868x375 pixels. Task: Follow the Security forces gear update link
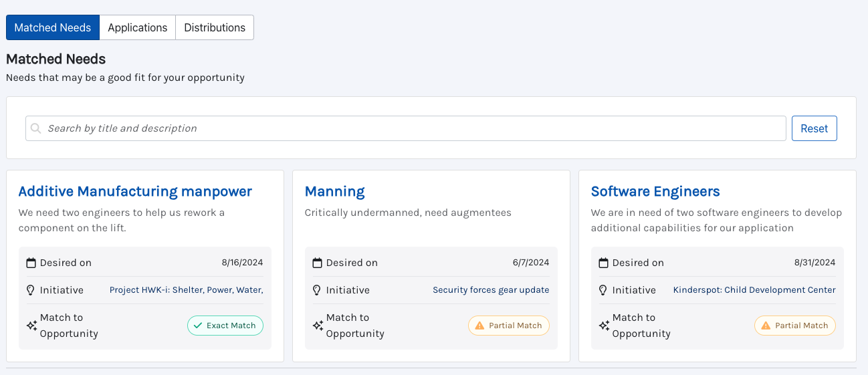[491, 290]
